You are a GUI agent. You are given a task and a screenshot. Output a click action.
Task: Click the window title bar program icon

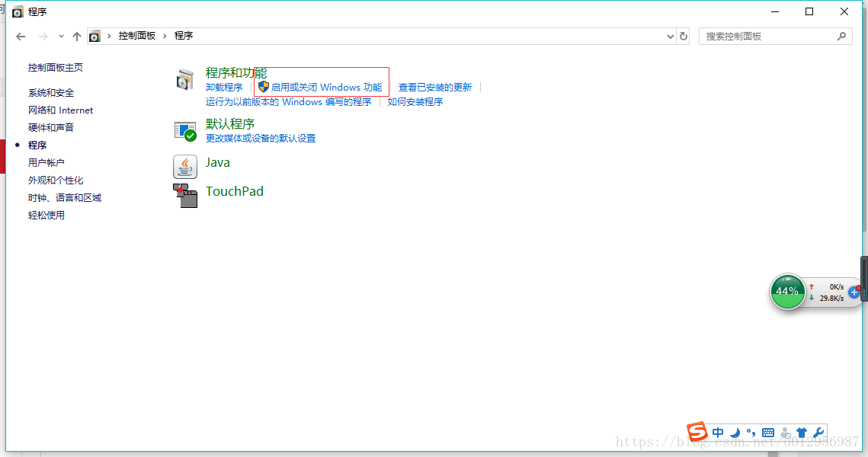pyautogui.click(x=18, y=11)
